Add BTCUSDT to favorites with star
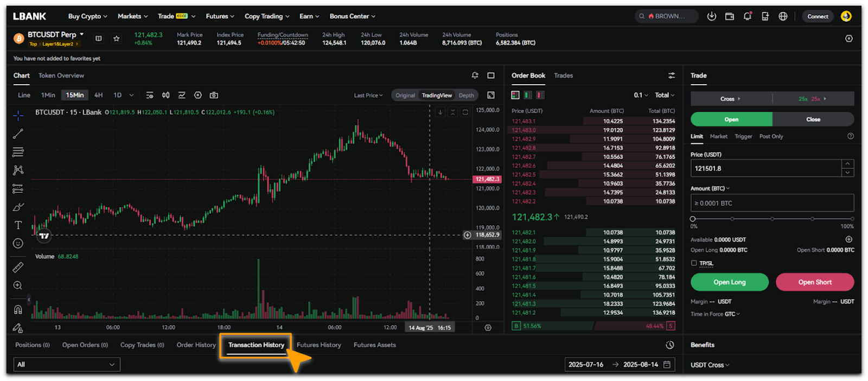The image size is (868, 381). pyautogui.click(x=116, y=39)
